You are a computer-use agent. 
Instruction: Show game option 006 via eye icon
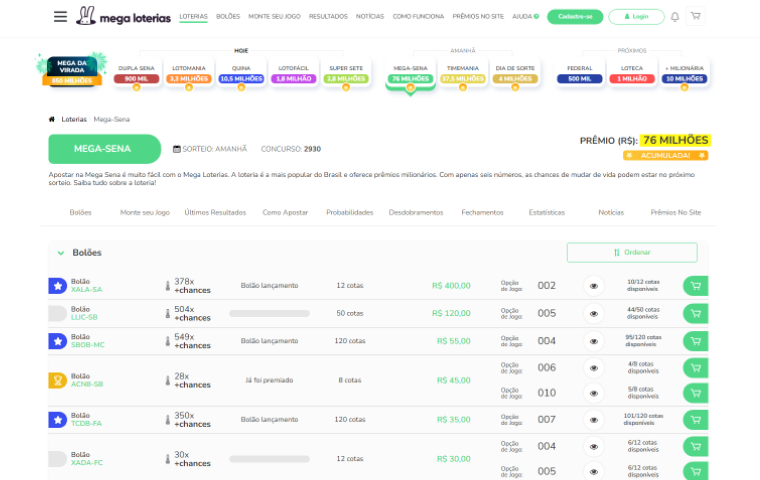593,367
